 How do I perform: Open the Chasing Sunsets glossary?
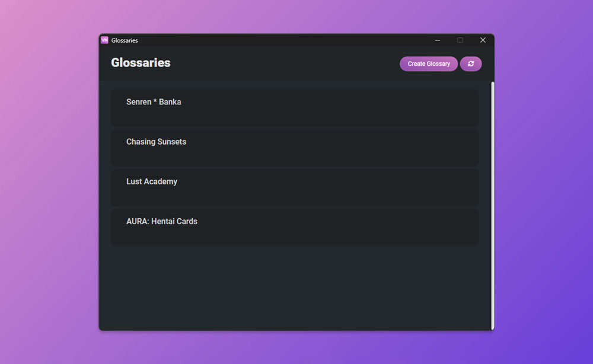[294, 148]
